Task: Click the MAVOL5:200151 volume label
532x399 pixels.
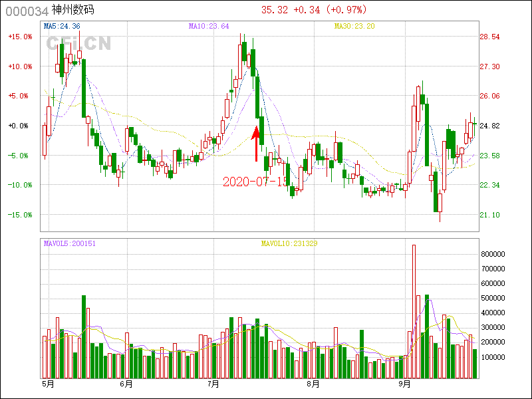Action: pos(70,243)
